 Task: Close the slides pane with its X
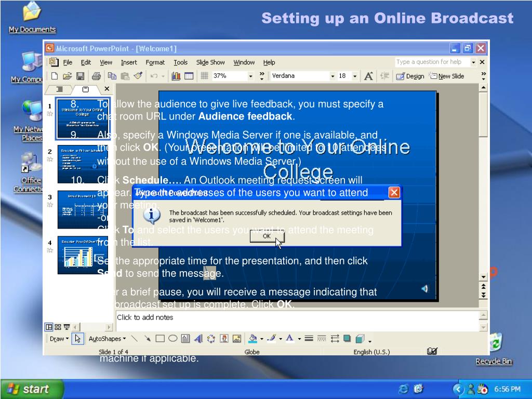point(107,88)
